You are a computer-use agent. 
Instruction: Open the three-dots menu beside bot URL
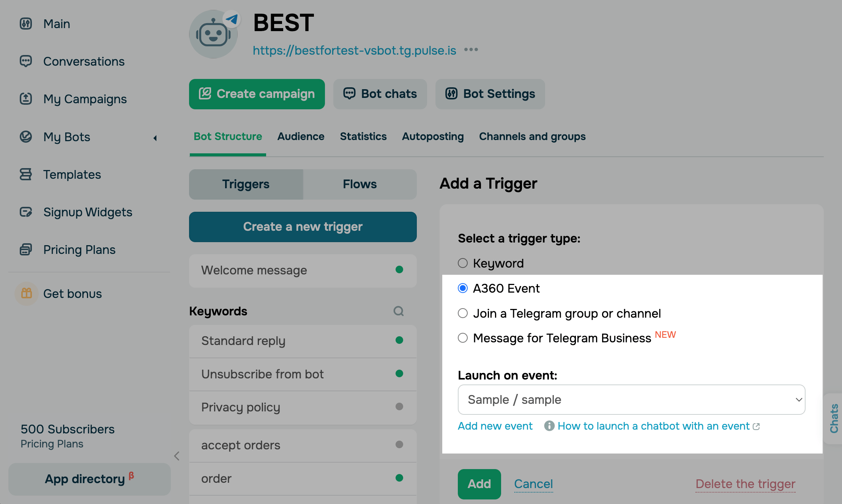click(471, 50)
